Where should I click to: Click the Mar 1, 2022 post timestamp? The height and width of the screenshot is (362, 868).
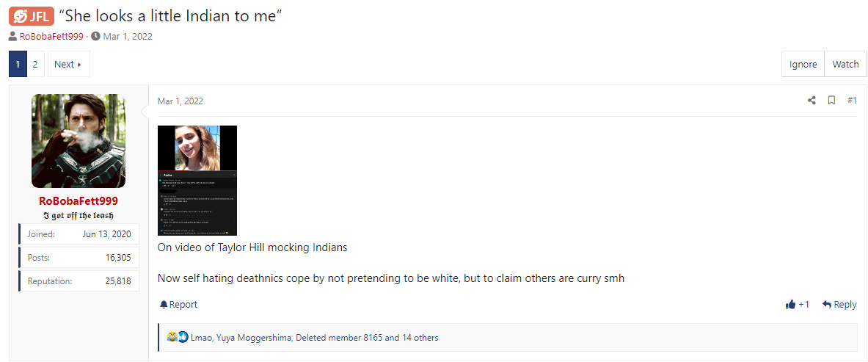pyautogui.click(x=180, y=101)
